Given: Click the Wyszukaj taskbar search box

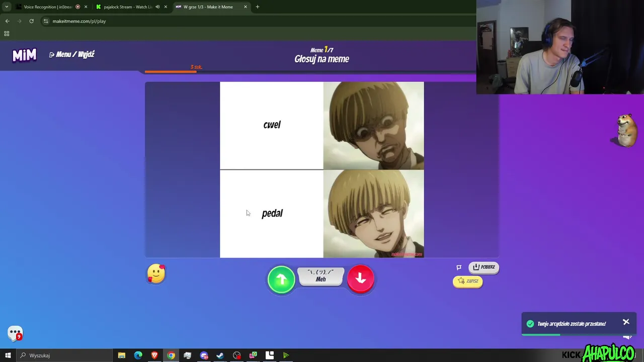Looking at the screenshot, I should tap(64, 355).
